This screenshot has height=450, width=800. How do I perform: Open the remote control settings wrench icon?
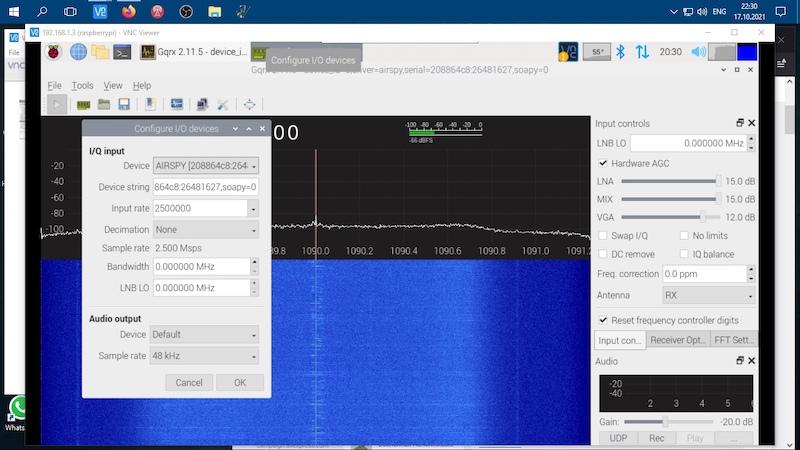(222, 104)
